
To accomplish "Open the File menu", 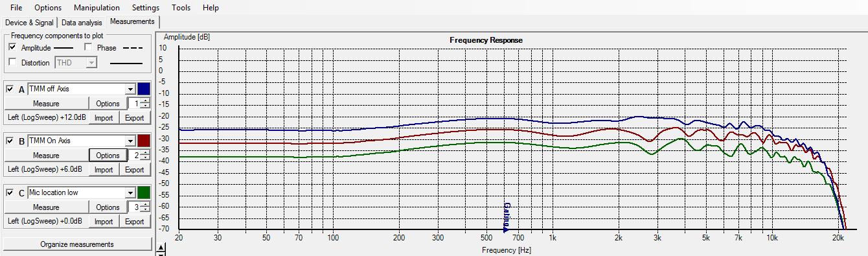I will [16, 8].
